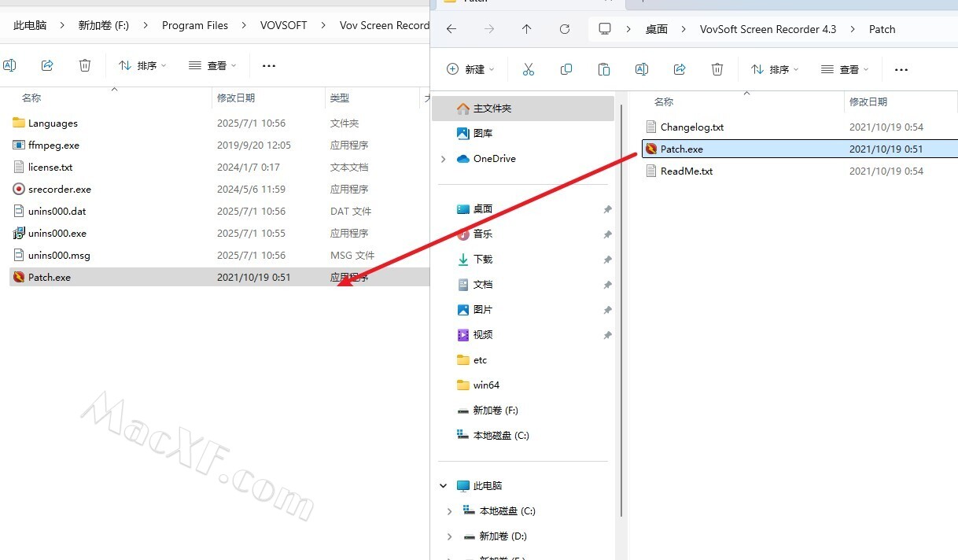
Task: Click Cut scissors icon in Patch window
Action: (x=529, y=69)
